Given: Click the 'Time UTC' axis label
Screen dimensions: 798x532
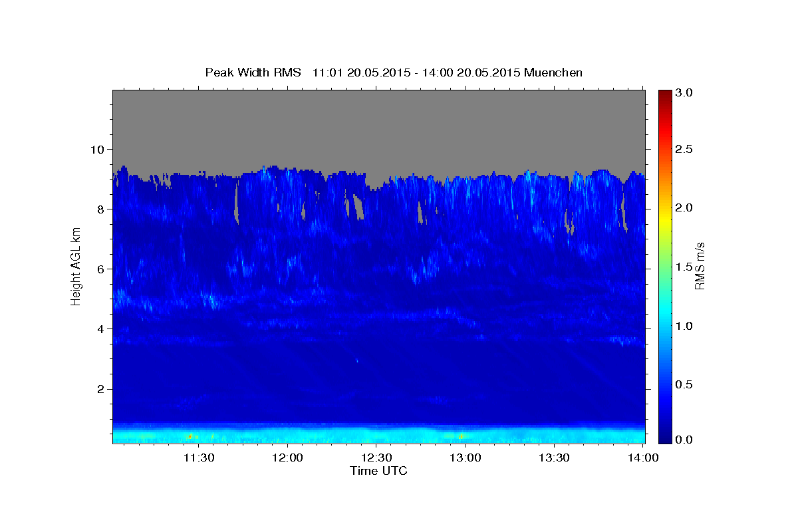Looking at the screenshot, I should coord(378,471).
